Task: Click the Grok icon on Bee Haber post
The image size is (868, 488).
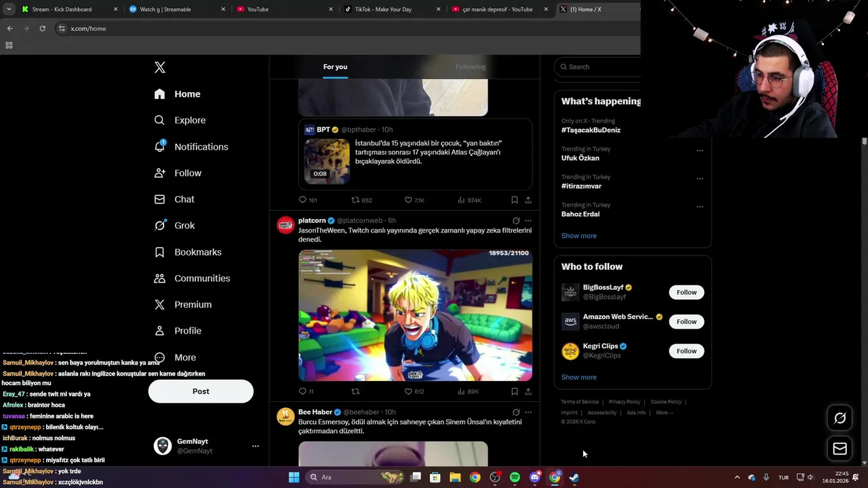Action: 516,412
